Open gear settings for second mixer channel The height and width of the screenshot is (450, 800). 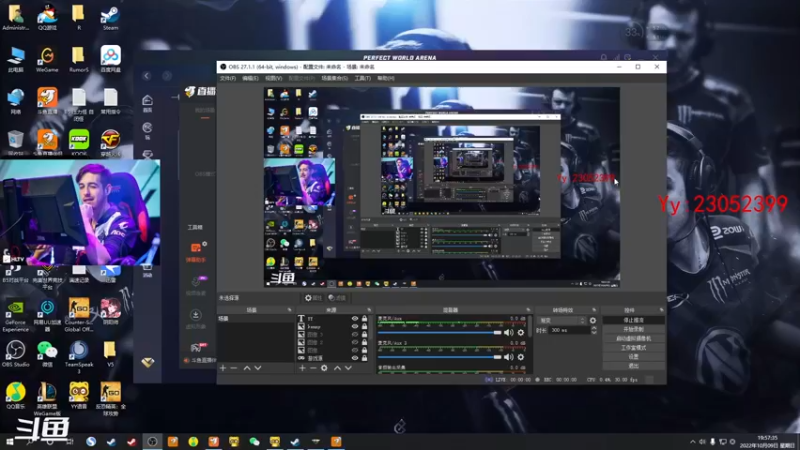[520, 357]
